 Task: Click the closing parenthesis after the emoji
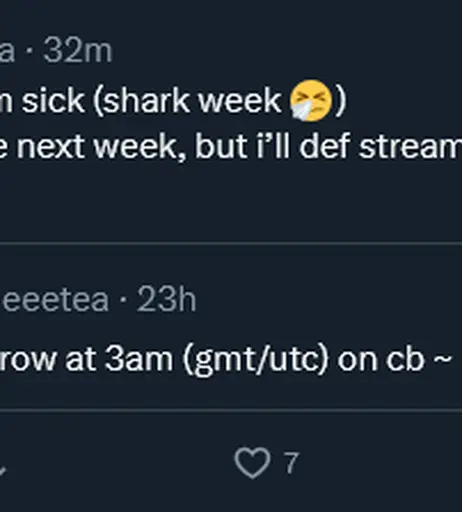click(341, 102)
